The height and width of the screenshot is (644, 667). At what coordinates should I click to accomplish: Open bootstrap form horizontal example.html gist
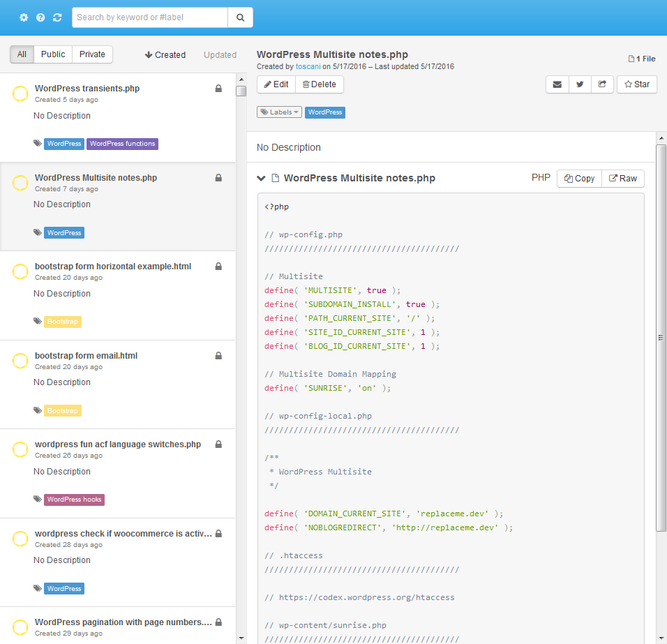(113, 267)
